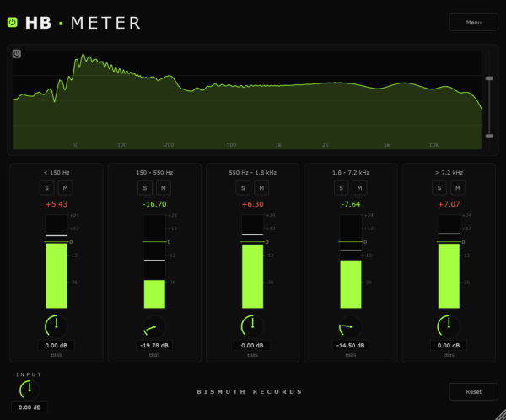Click the 1.8 - 7.2 kHz band title

(351, 173)
